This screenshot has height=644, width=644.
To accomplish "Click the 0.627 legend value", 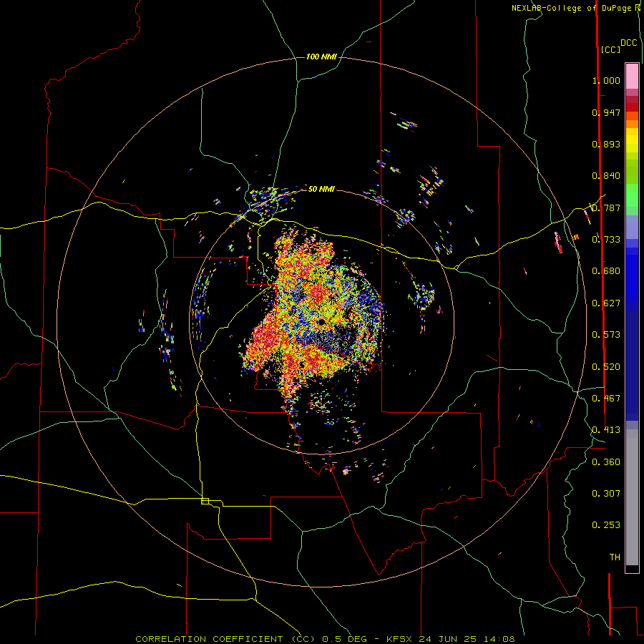I will (606, 303).
